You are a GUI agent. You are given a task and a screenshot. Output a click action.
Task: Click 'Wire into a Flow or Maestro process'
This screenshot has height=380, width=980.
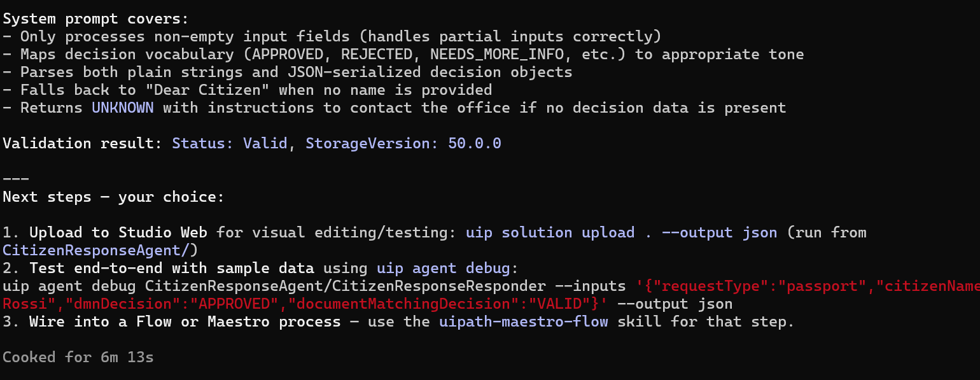pos(185,321)
